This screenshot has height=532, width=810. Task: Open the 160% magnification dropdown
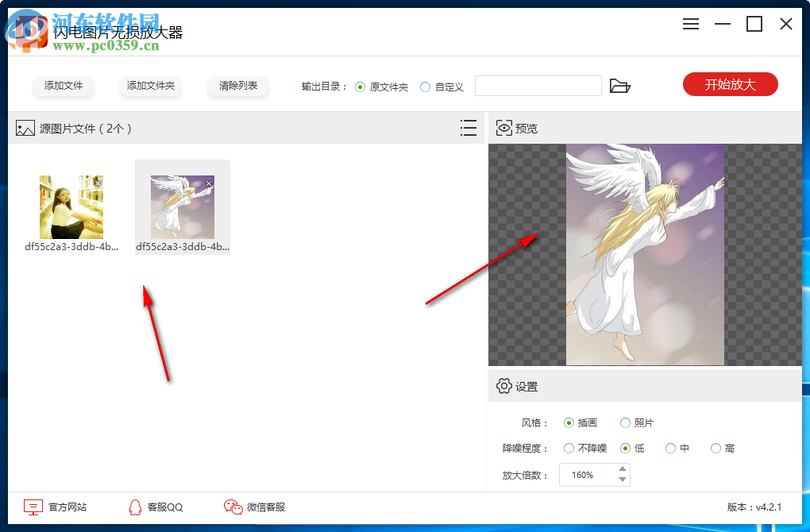tap(588, 474)
